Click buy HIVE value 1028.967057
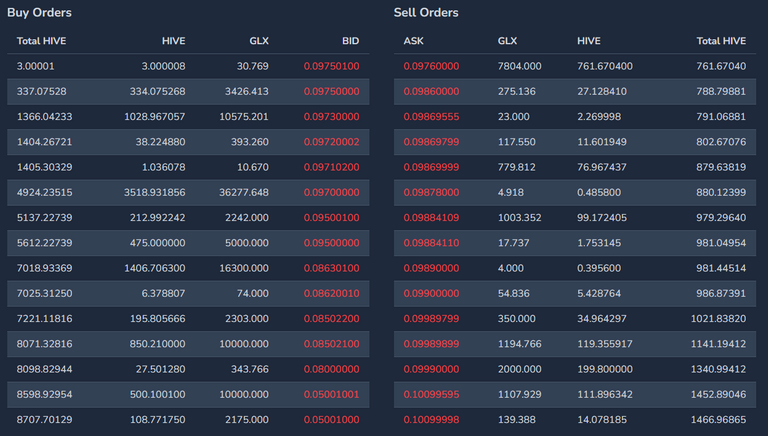This screenshot has height=436, width=768. tap(155, 117)
